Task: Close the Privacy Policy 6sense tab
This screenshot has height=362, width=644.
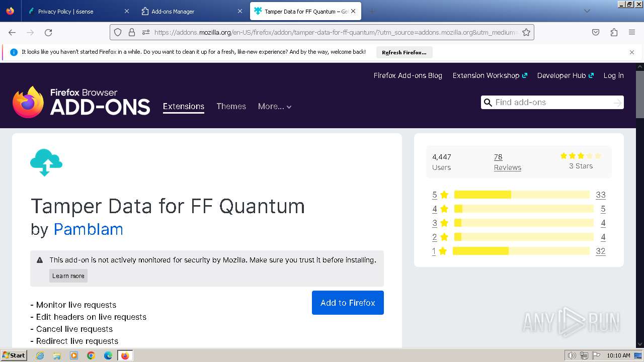Action: point(127,11)
